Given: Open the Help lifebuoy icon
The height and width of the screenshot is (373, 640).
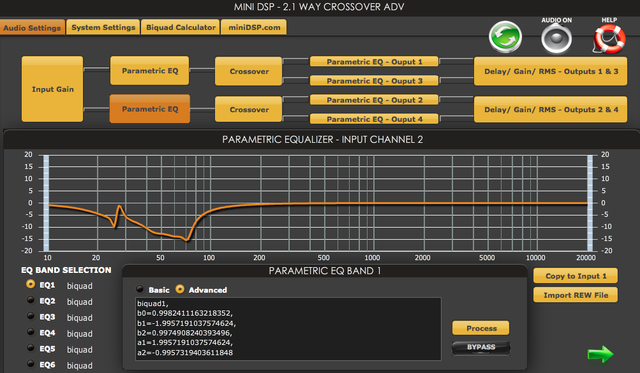Looking at the screenshot, I should click(x=609, y=39).
